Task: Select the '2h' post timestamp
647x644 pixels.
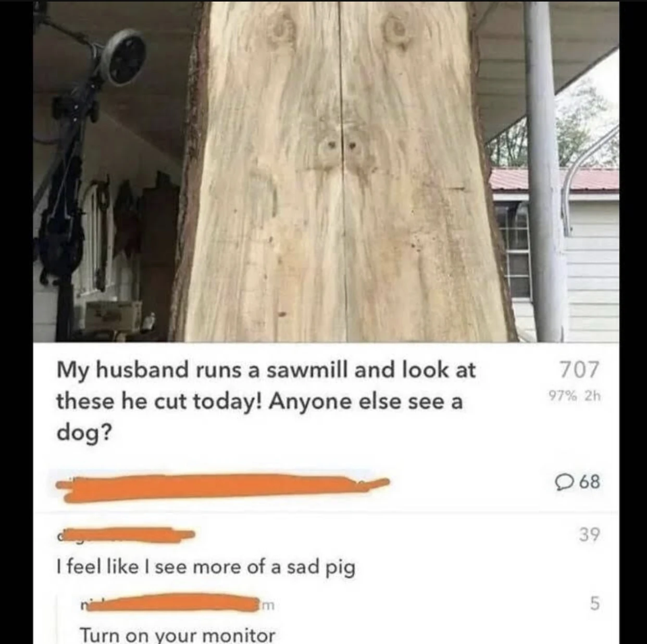Action: (x=592, y=396)
